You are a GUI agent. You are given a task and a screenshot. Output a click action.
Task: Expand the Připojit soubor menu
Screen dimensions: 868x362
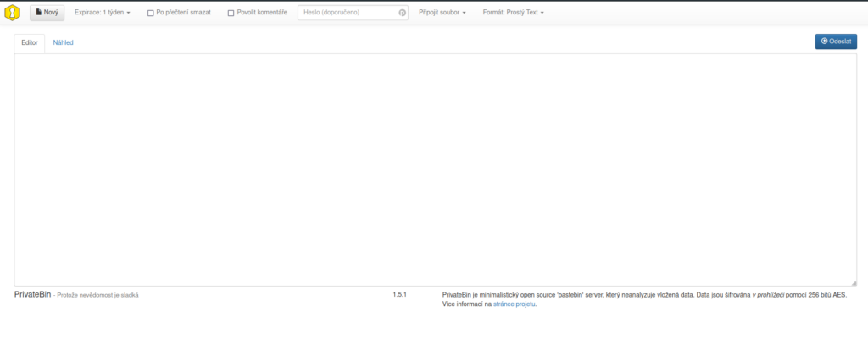pyautogui.click(x=442, y=13)
